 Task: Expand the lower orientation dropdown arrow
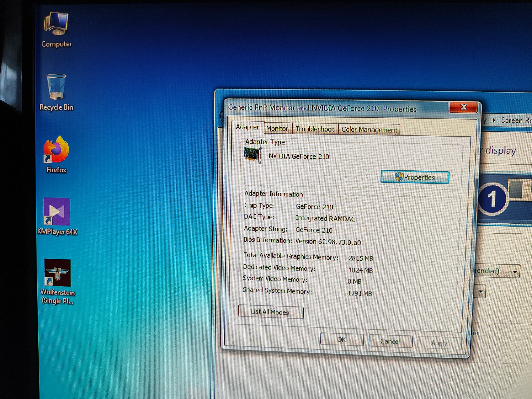pos(480,292)
